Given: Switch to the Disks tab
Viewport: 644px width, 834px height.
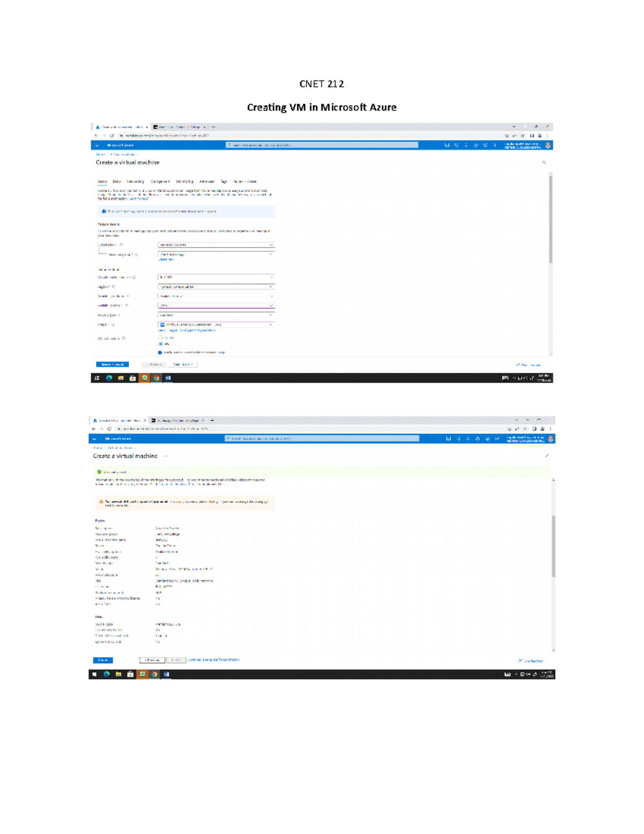Looking at the screenshot, I should coord(116,182).
